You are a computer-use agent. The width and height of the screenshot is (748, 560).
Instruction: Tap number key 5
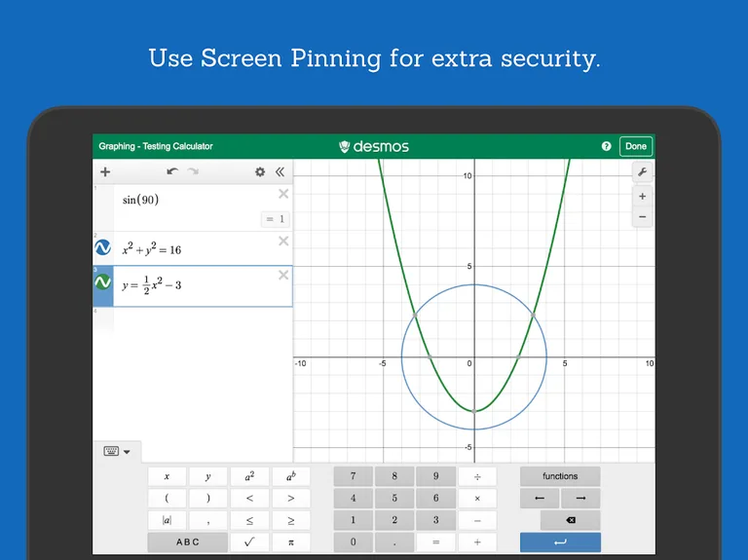tap(394, 498)
